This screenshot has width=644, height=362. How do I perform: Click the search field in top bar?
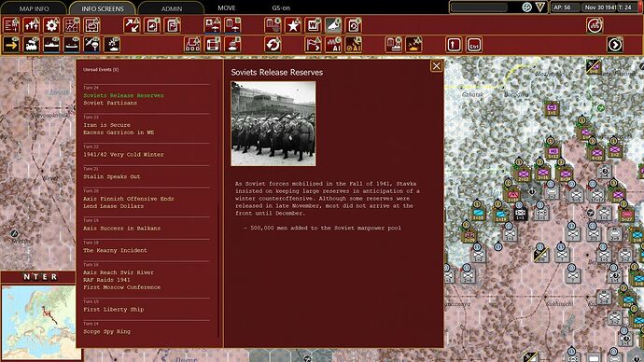tap(479, 7)
